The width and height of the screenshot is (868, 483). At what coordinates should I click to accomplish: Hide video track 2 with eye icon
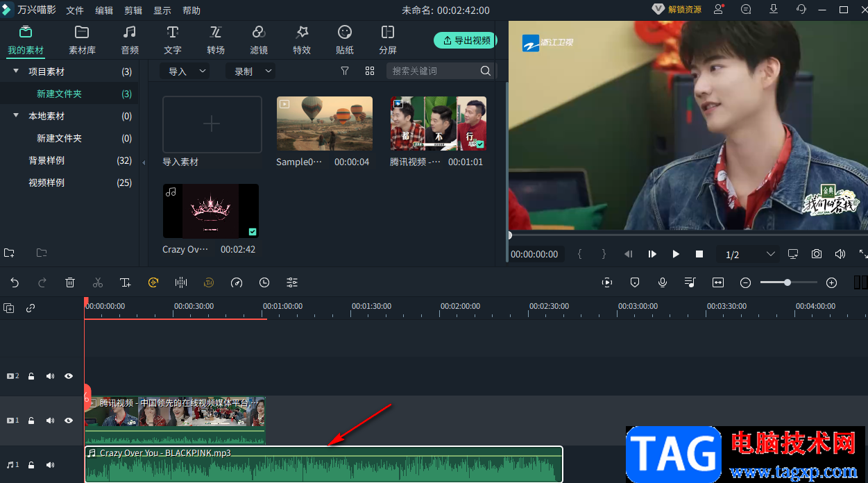click(69, 376)
